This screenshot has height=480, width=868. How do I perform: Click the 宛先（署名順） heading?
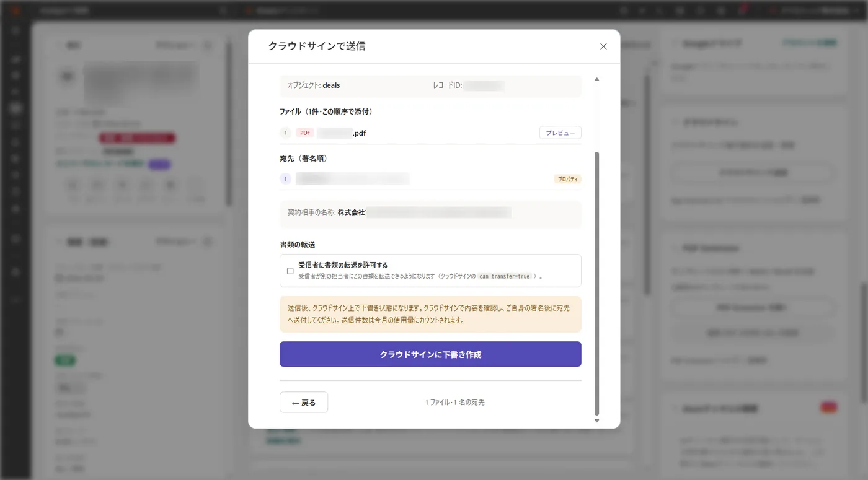pos(303,159)
